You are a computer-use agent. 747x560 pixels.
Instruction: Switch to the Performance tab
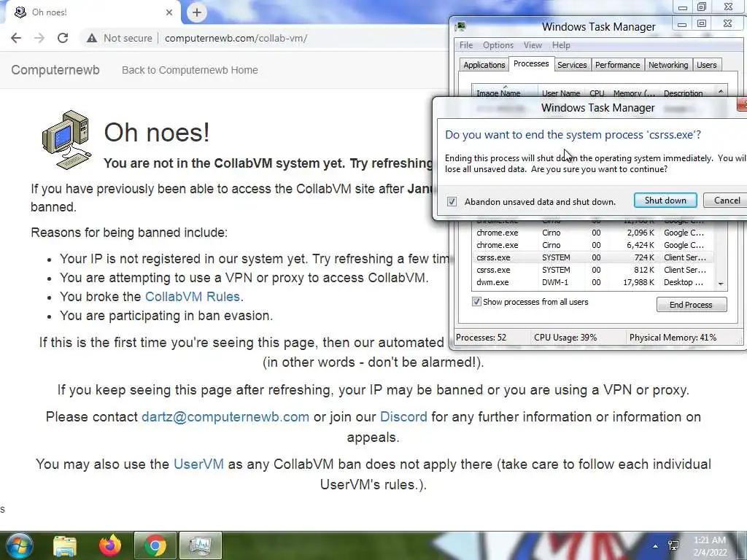[617, 65]
